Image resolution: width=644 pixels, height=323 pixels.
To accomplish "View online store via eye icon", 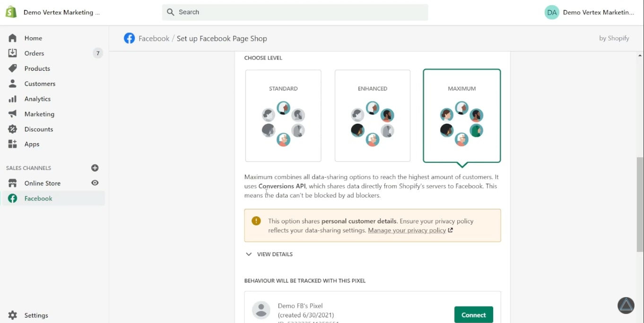I will 95,183.
